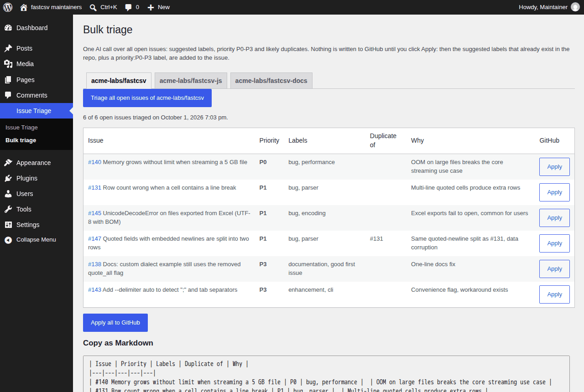
Task: Click 'Convenience flag, workaround exists' text
Action: click(459, 290)
